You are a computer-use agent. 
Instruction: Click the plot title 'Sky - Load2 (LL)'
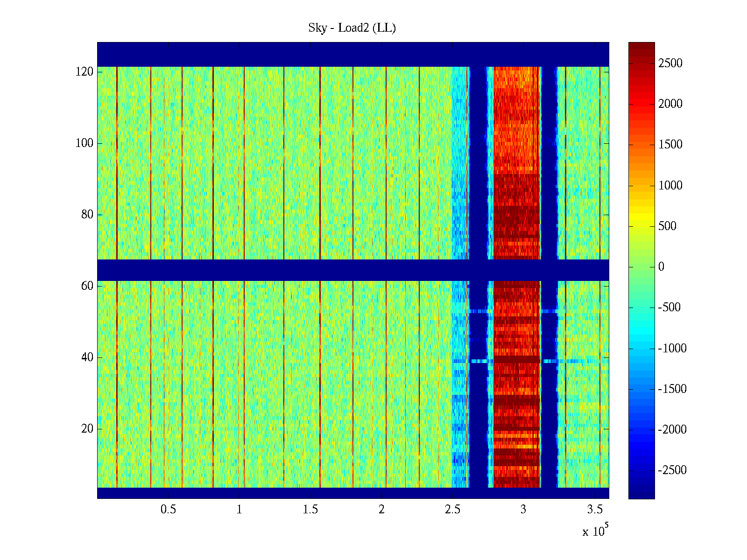tap(352, 28)
